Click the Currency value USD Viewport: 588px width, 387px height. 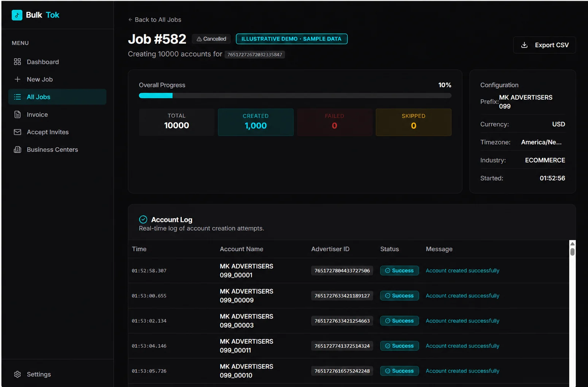[558, 124]
